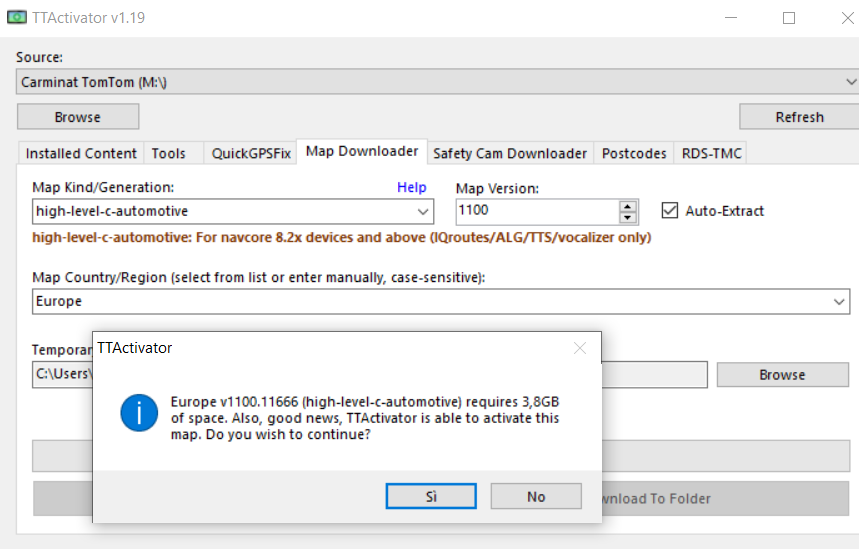This screenshot has width=859, height=549.
Task: Switch to Installed Content tab
Action: 81,153
